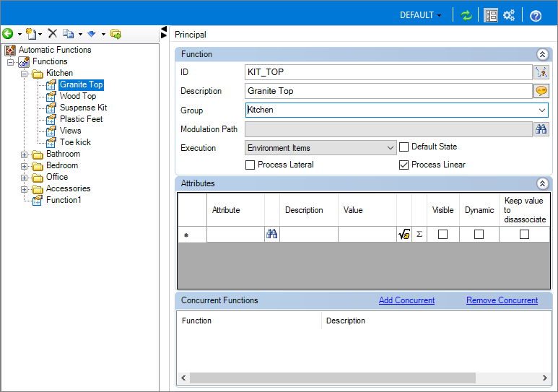558x392 pixels.
Task: Click the delete X icon in toolbar
Action: [x=53, y=33]
